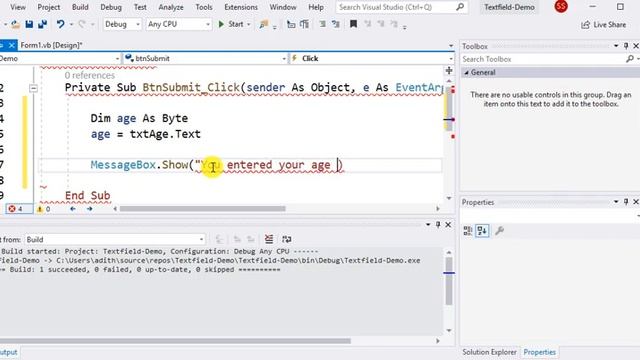Pin the Toolbox panel
This screenshot has width=640, height=360.
(626, 46)
